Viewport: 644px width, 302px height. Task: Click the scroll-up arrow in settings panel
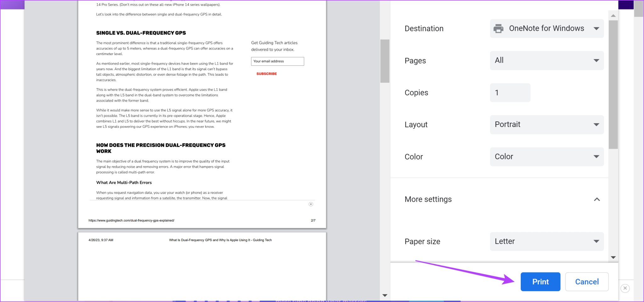click(x=613, y=16)
